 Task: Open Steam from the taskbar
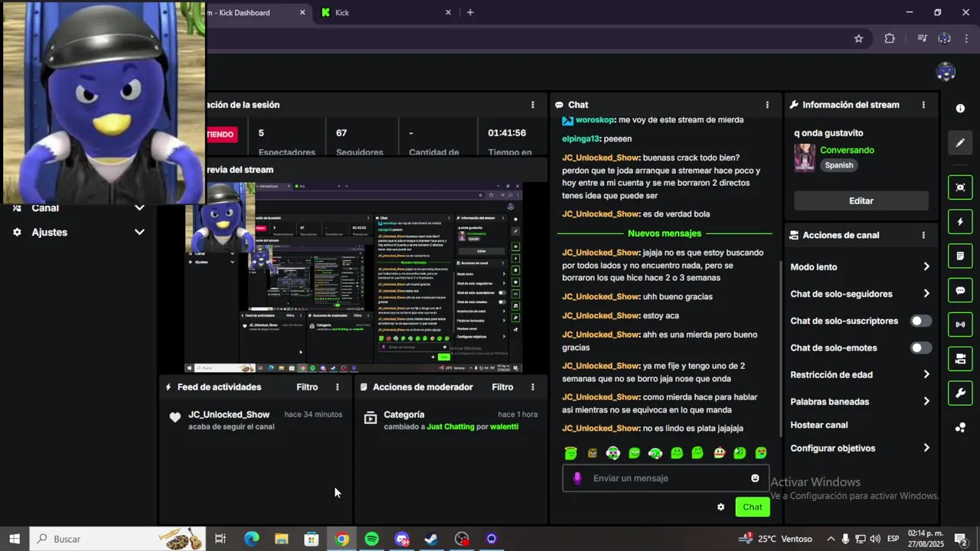(432, 539)
